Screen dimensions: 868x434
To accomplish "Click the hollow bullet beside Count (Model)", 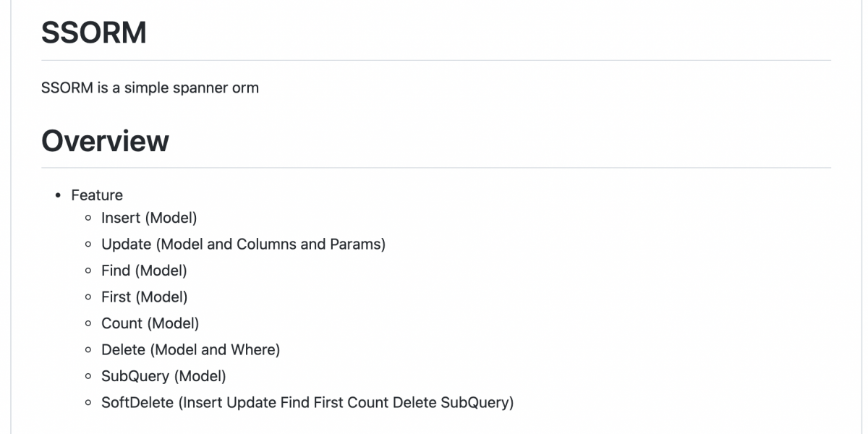I will tap(88, 324).
